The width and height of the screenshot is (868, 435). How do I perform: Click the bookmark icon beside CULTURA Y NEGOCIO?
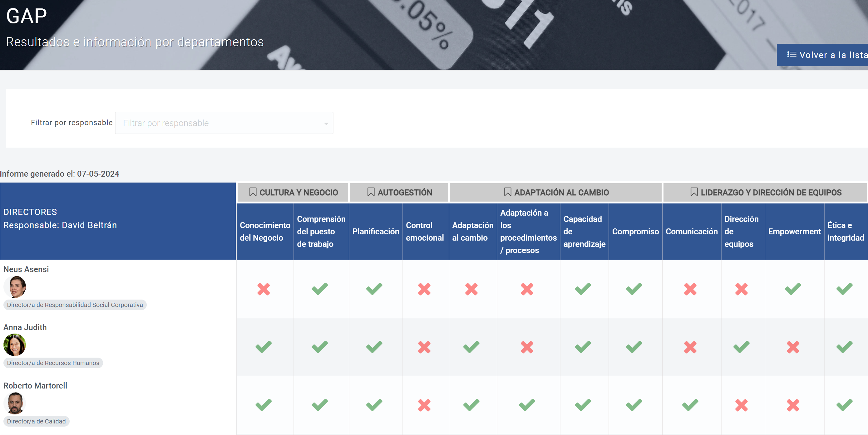pyautogui.click(x=253, y=192)
